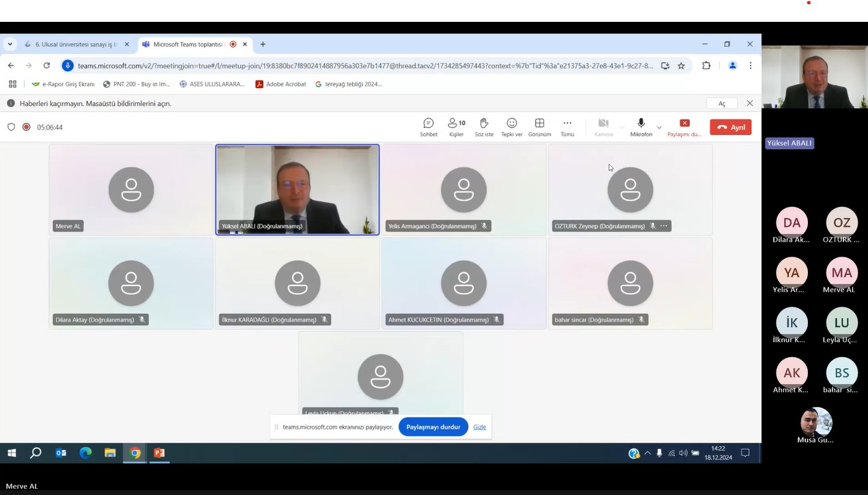The width and height of the screenshot is (868, 495).
Task: Click the blue Paylaşmayı durdur button
Action: (x=433, y=427)
